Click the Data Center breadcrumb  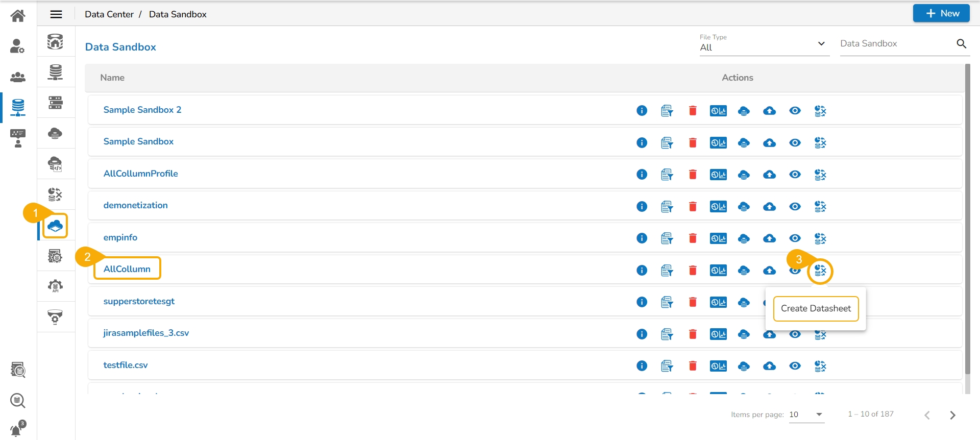[109, 14]
